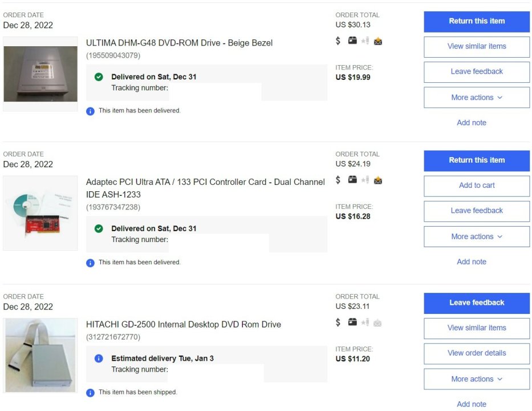
Task: Open the HITACHI GD-2500 product thumbnail
Action: click(x=40, y=355)
